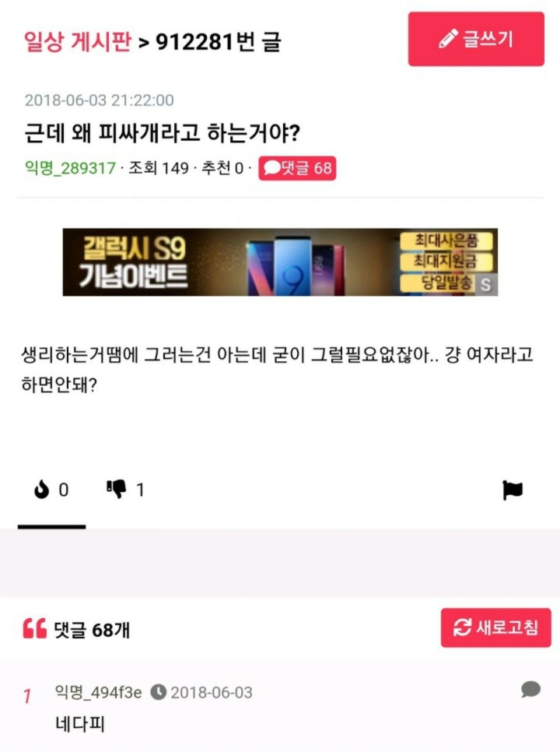This screenshot has height=752, width=560.
Task: Open the 일상 게시판 breadcrumb link
Action: pos(78,41)
